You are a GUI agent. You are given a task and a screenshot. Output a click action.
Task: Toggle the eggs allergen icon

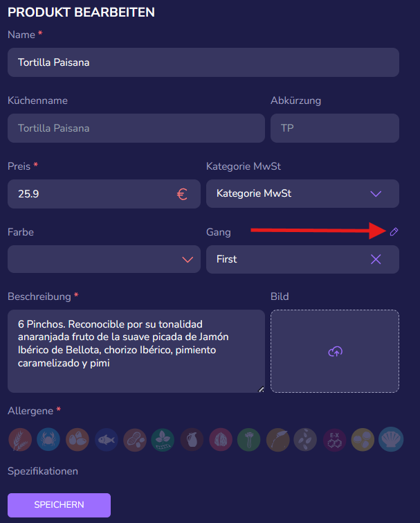coord(77,440)
